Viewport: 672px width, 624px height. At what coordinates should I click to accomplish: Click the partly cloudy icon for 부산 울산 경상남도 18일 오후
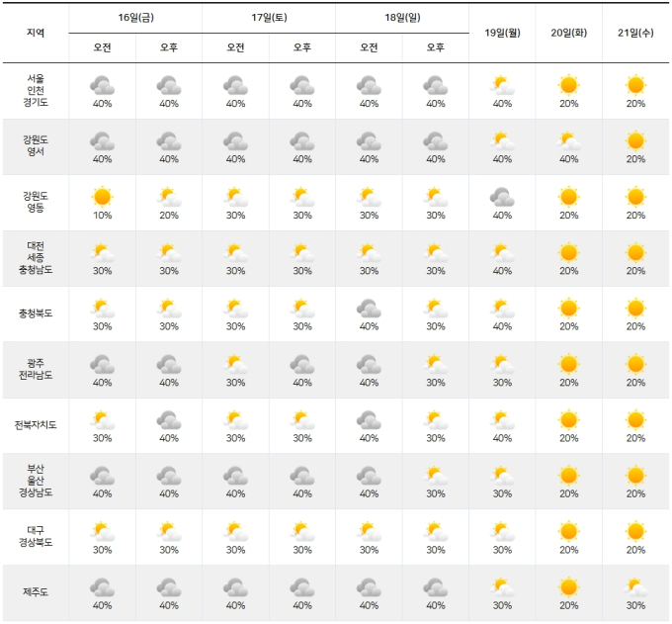436,476
